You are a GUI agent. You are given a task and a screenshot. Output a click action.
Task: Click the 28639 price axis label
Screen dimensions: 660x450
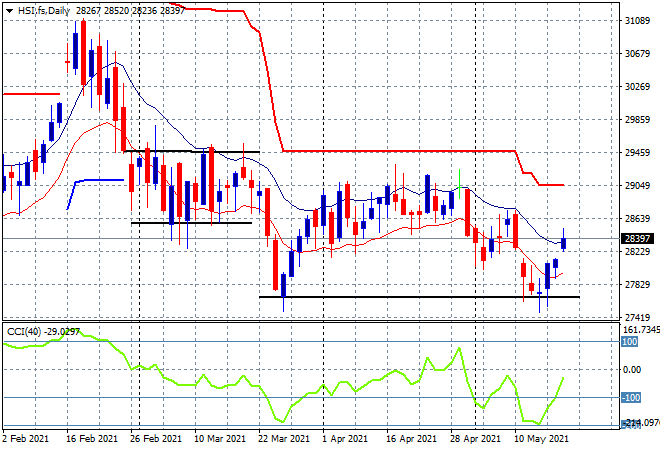click(637, 218)
